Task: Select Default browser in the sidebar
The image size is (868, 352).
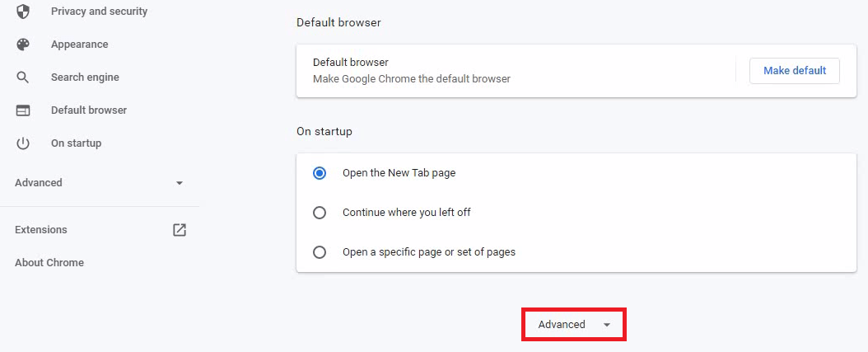Action: (89, 110)
